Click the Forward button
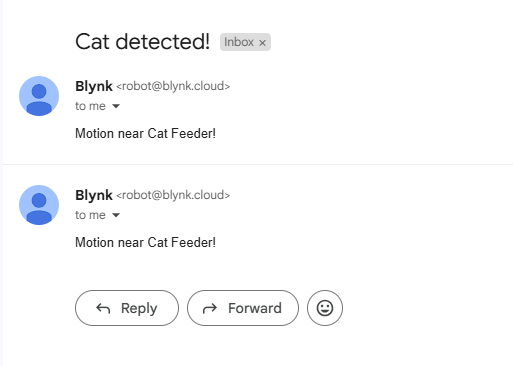Screen dimensions: 513x366 pos(243,308)
